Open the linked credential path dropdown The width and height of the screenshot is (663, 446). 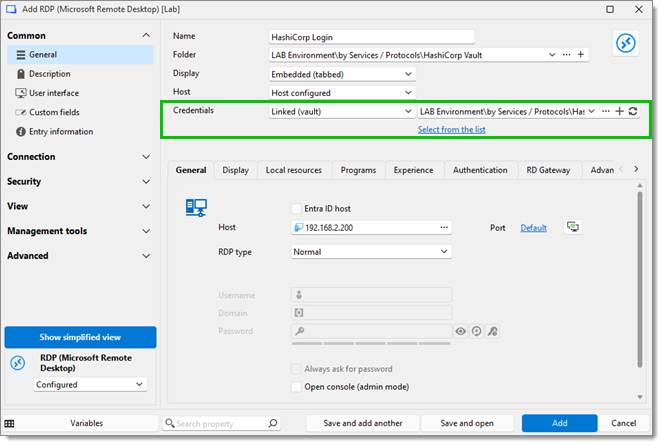click(592, 111)
